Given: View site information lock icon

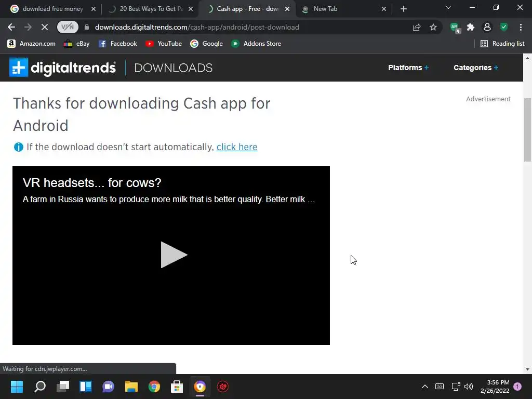Looking at the screenshot, I should click(x=87, y=27).
